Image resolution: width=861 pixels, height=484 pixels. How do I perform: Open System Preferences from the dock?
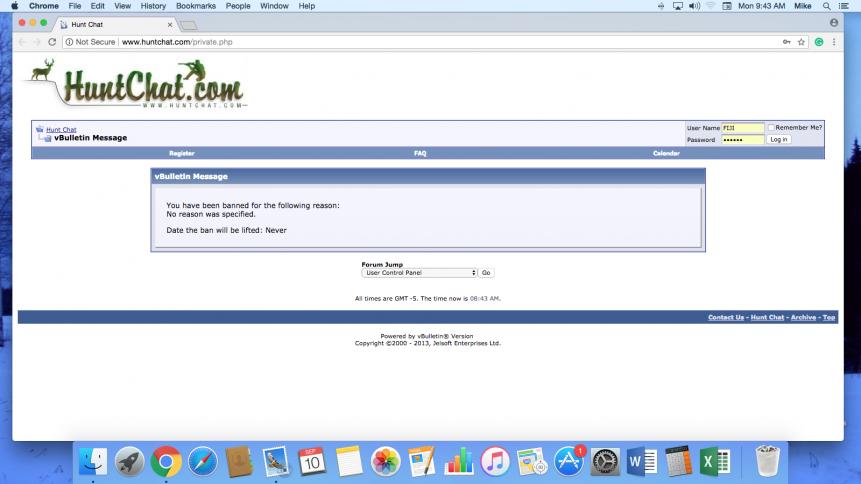point(605,461)
